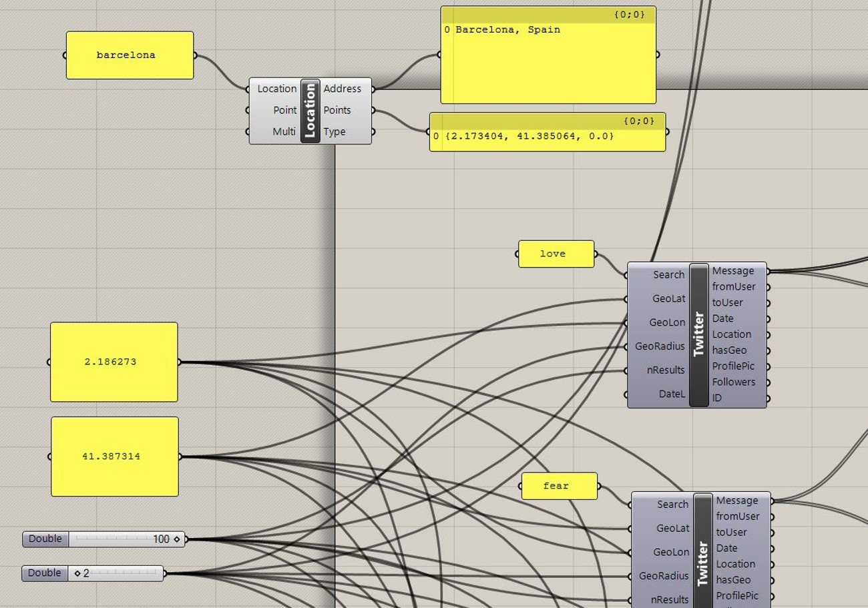Click the output grip of the 41.387314 panel

(x=180, y=457)
